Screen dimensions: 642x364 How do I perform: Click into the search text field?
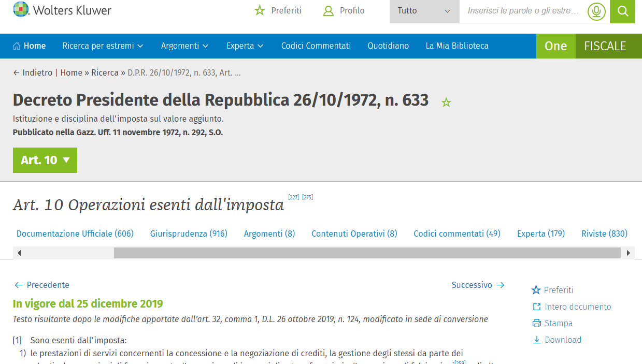click(522, 11)
